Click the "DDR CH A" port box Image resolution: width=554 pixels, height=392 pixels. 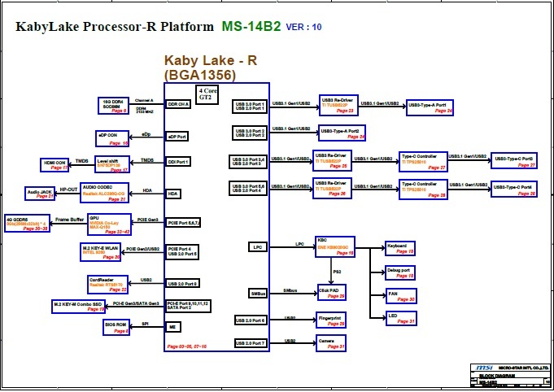(178, 104)
